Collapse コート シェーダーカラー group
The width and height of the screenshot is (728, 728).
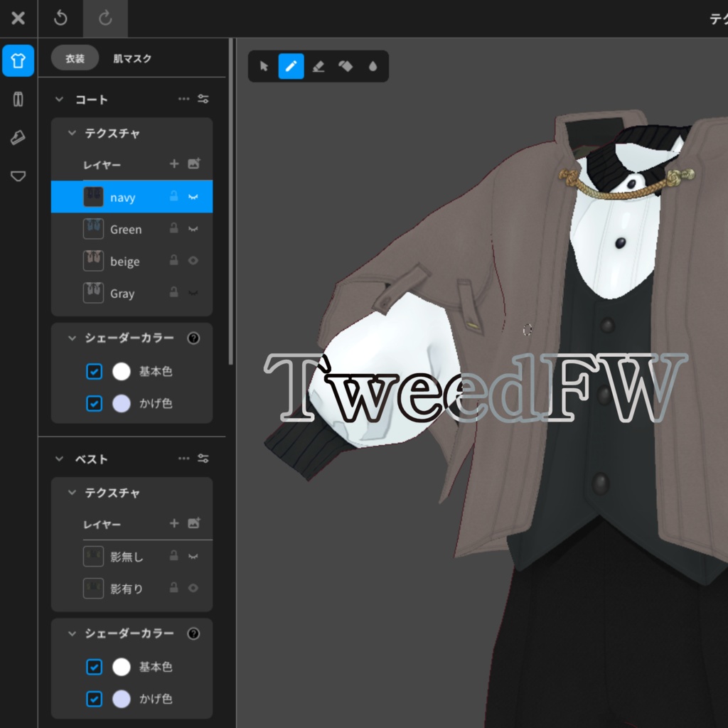(72, 338)
